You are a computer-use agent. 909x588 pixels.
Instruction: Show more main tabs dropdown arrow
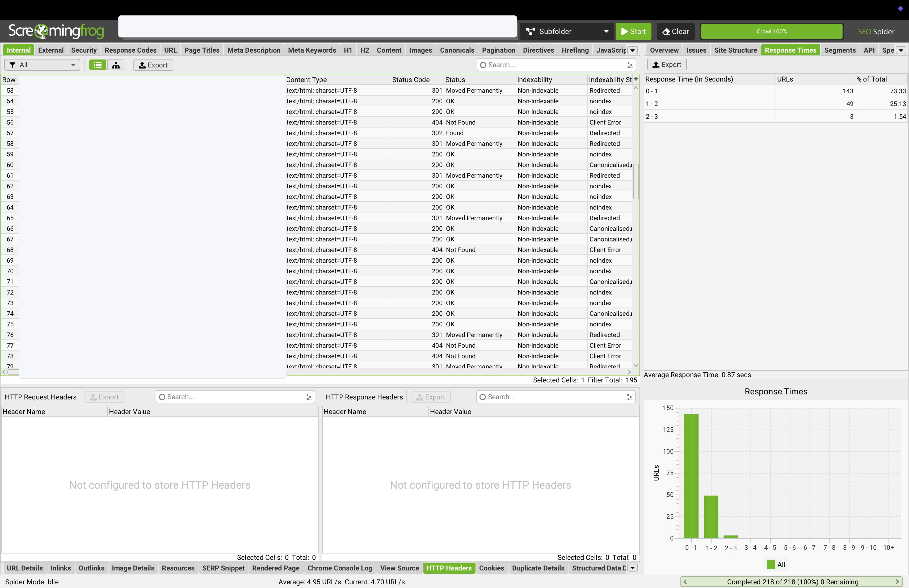click(633, 50)
